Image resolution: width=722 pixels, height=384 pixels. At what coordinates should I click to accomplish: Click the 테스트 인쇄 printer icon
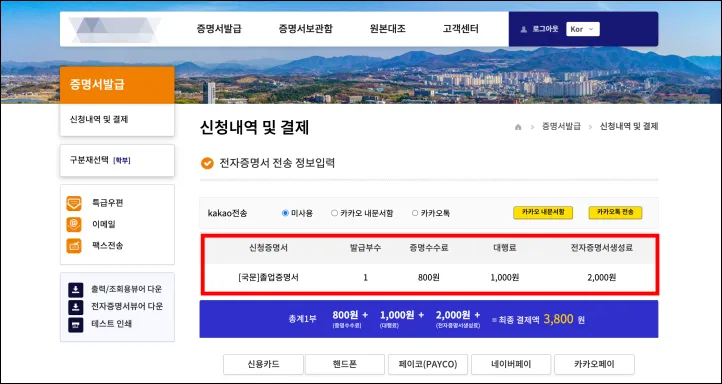tap(76, 325)
